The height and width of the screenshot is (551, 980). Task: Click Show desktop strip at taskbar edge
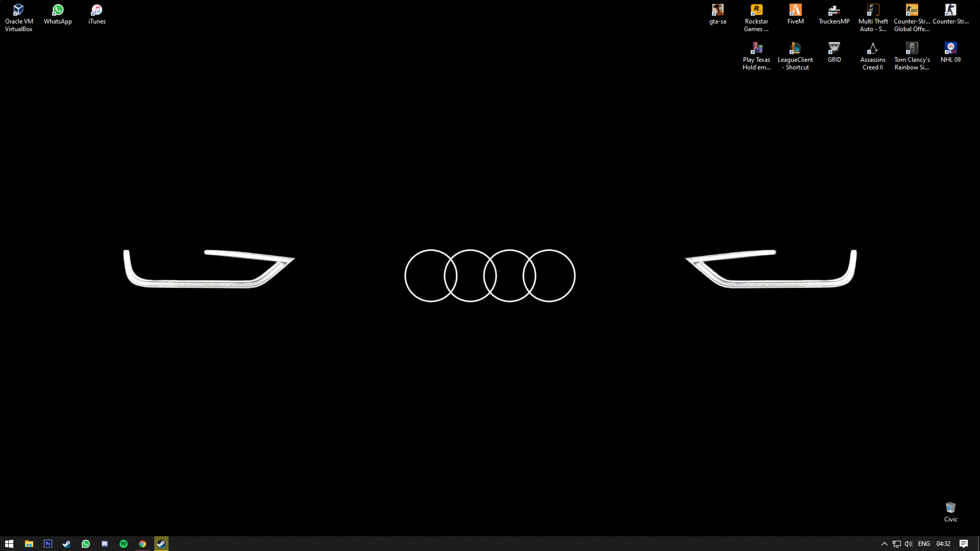978,544
